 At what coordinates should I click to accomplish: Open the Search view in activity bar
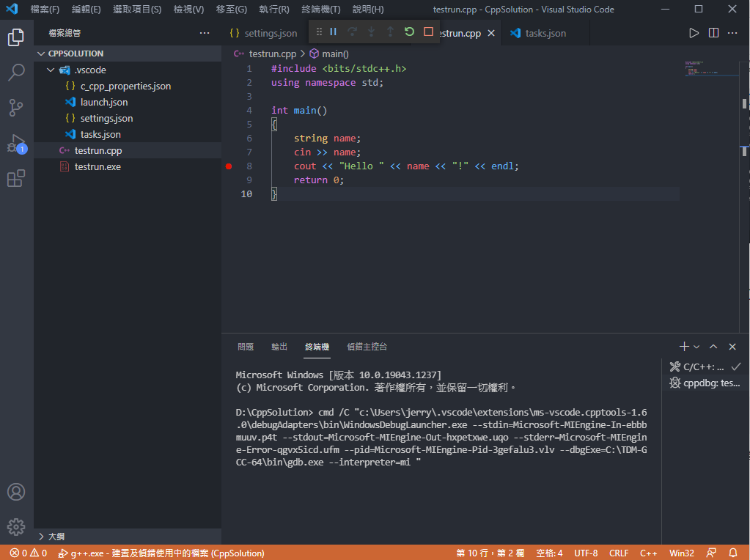(x=16, y=72)
